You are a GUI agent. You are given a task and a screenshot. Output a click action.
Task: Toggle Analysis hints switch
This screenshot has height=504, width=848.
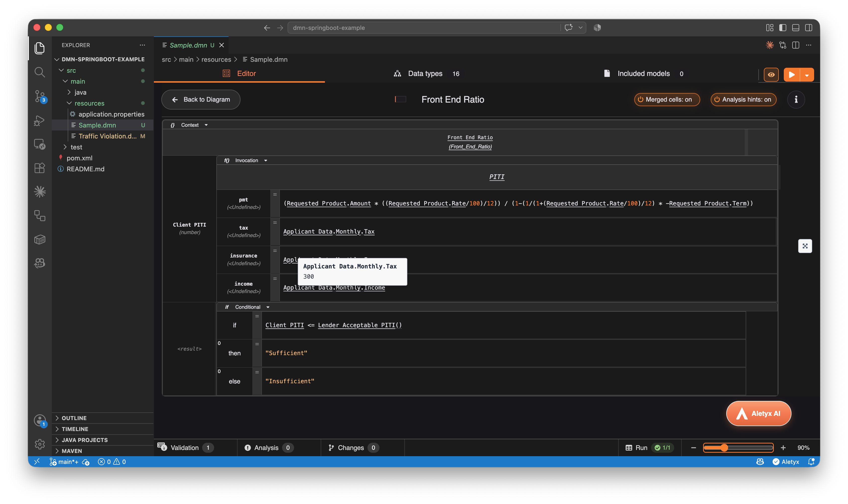pos(743,100)
